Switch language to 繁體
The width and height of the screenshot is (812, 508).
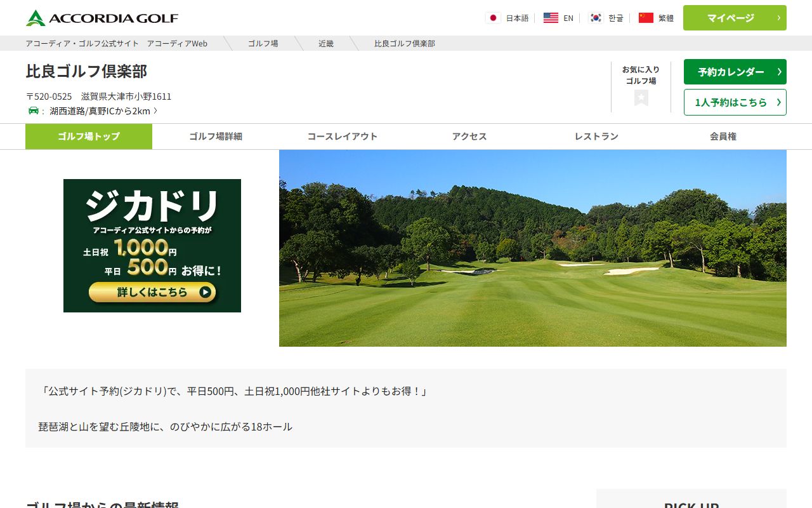tap(666, 18)
